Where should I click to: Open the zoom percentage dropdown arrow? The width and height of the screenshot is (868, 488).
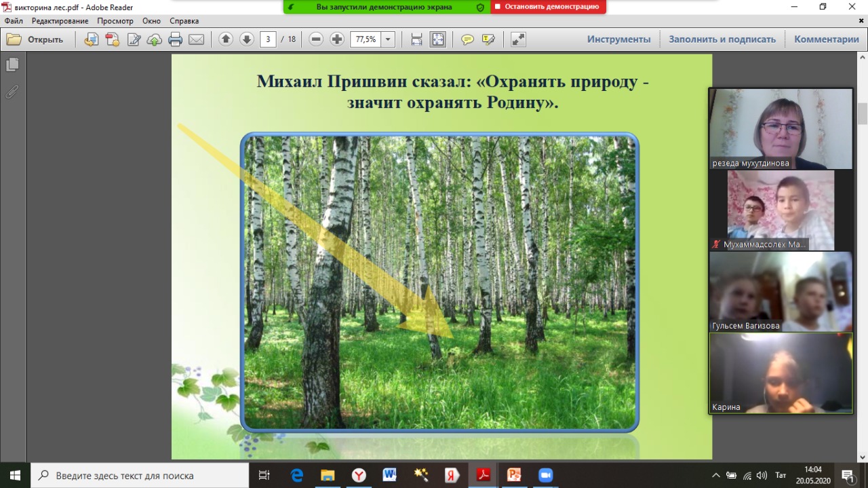[x=389, y=39]
